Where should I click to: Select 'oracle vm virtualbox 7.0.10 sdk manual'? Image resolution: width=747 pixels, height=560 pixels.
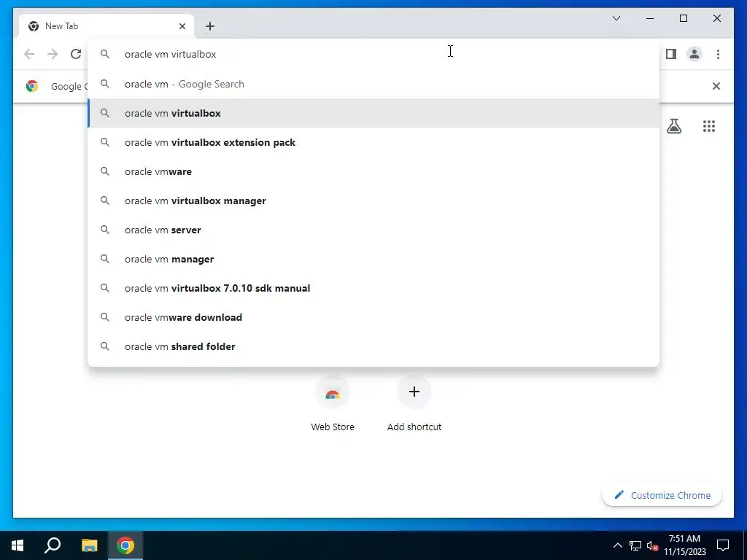tap(373, 288)
